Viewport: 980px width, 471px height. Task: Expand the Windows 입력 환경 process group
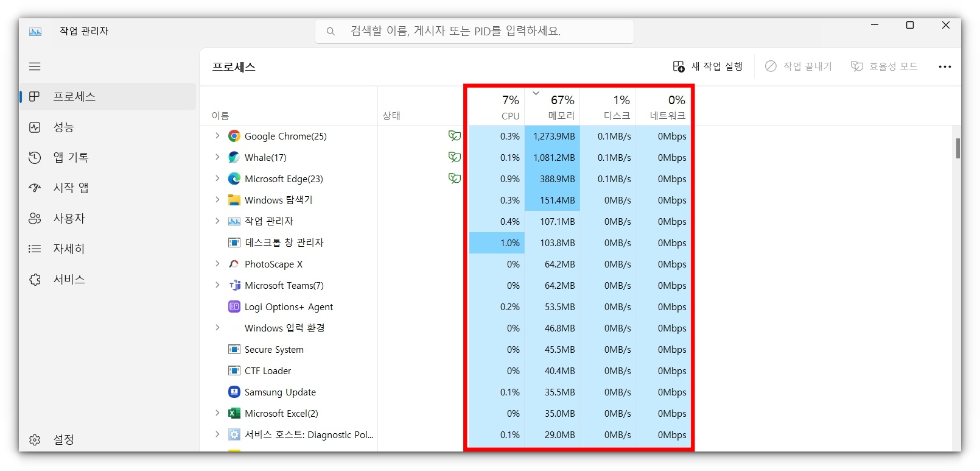click(x=217, y=328)
